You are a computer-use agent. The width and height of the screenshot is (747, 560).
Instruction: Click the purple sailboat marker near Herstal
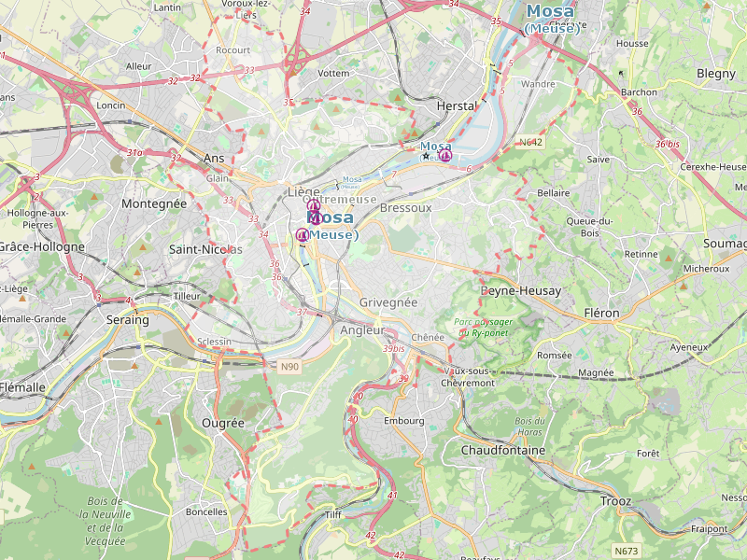[x=445, y=155]
